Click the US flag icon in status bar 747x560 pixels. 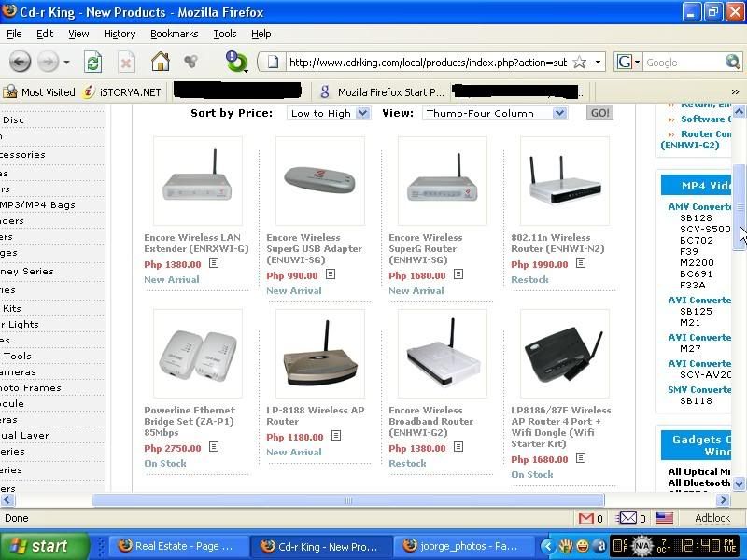(665, 518)
